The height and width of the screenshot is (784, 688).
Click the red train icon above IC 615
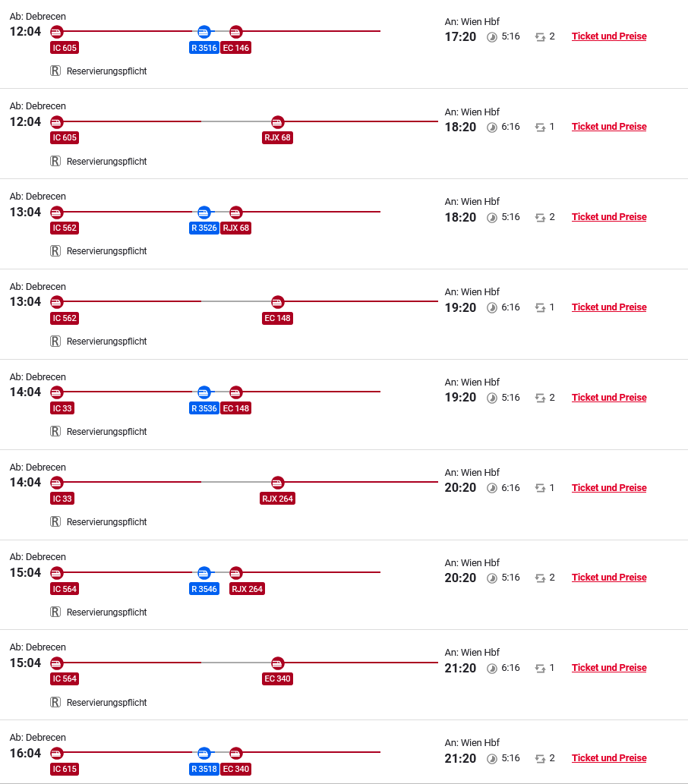(57, 753)
